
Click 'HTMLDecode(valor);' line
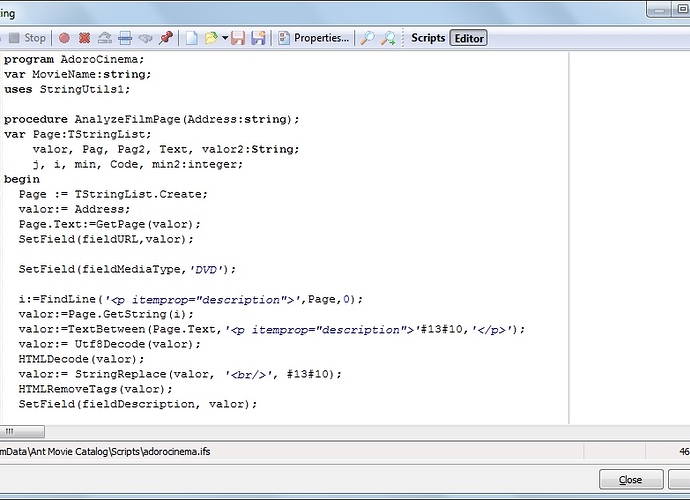coord(81,359)
